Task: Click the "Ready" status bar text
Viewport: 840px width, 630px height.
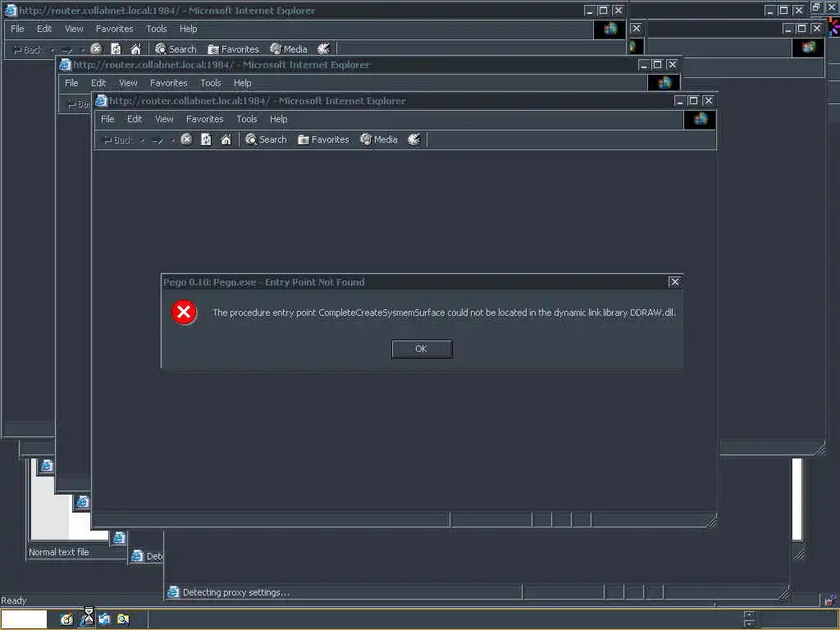Action: tap(14, 600)
